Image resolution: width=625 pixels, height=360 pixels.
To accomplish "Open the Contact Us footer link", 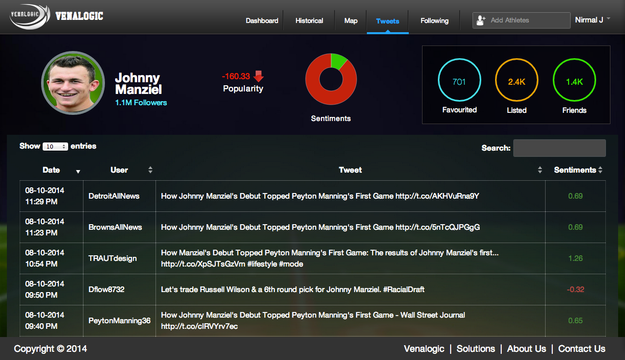I will [582, 349].
